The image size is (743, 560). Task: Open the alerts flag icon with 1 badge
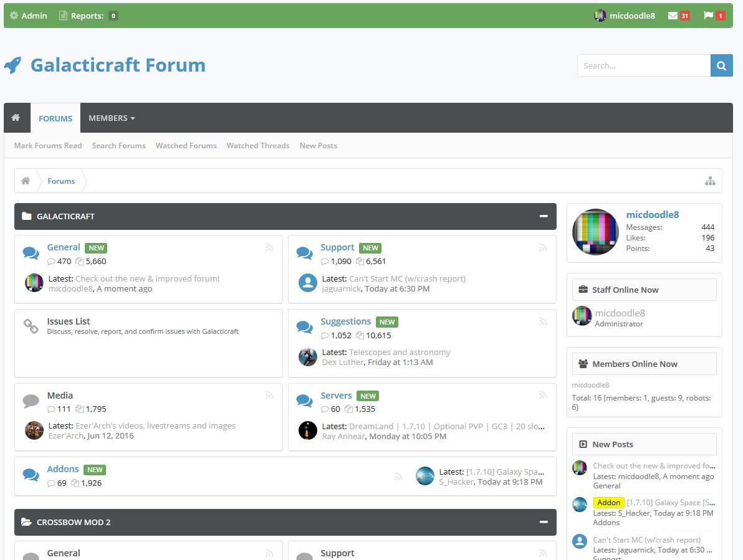point(714,16)
